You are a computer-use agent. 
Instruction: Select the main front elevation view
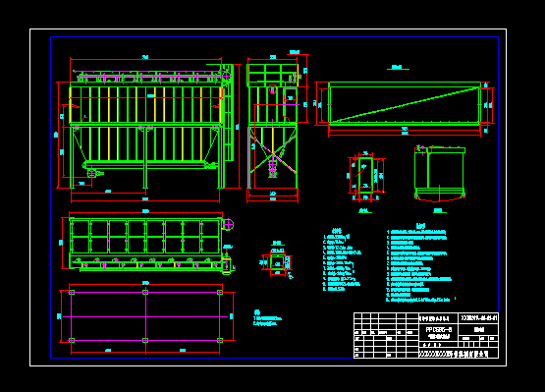click(148, 129)
